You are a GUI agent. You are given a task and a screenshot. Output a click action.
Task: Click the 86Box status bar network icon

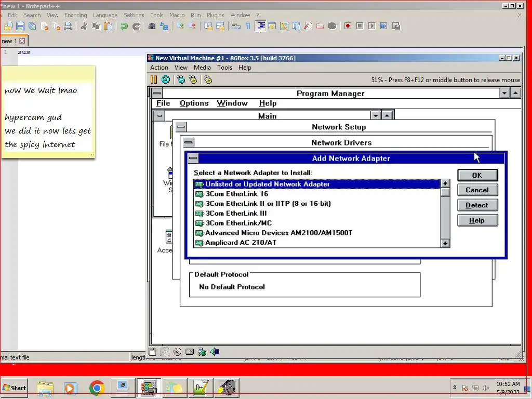pos(202,352)
